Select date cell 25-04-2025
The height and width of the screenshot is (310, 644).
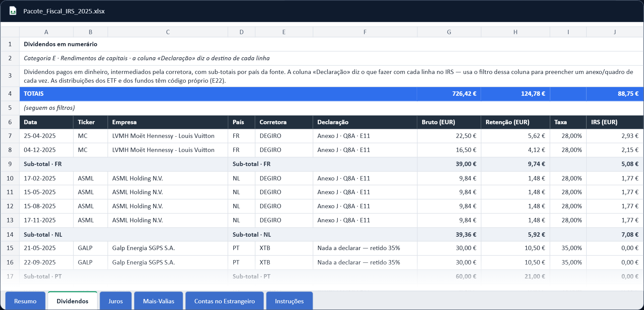[47, 136]
